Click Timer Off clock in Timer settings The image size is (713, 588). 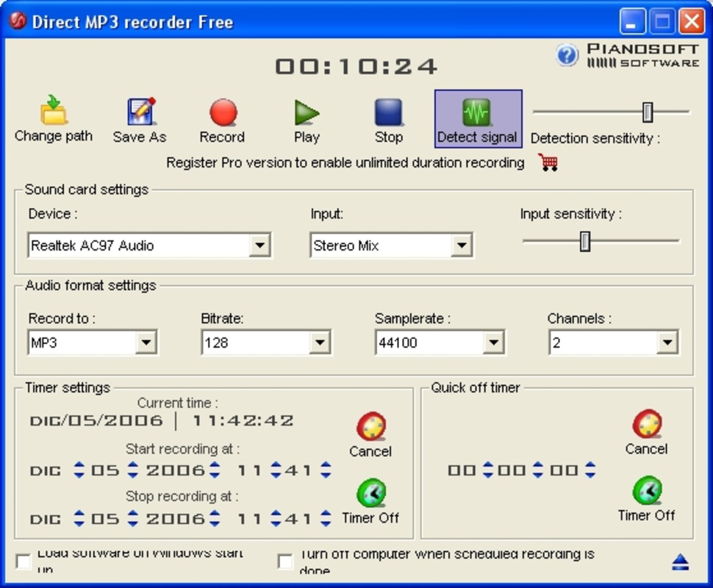(x=371, y=493)
